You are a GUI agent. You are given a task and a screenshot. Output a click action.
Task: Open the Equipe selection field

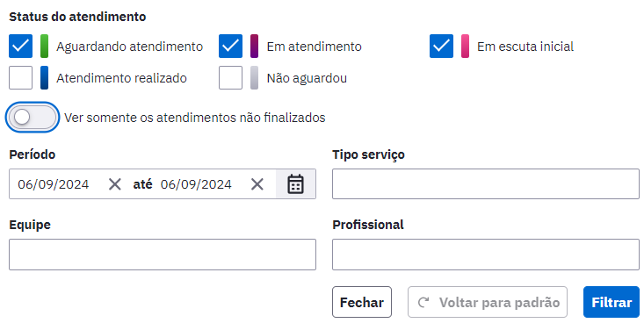coord(163,255)
